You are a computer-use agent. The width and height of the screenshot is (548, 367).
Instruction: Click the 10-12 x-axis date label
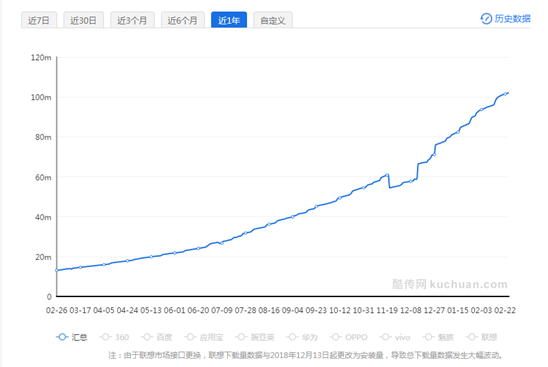pos(340,310)
